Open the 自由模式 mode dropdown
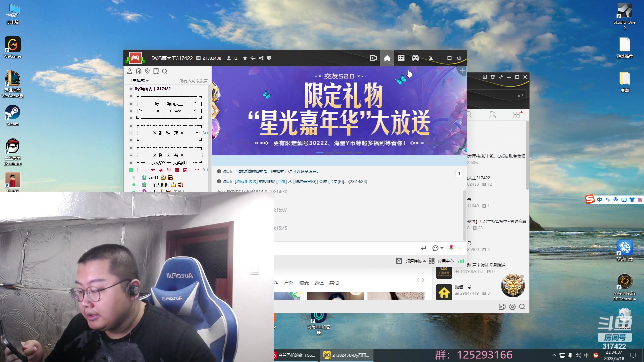 (138, 80)
